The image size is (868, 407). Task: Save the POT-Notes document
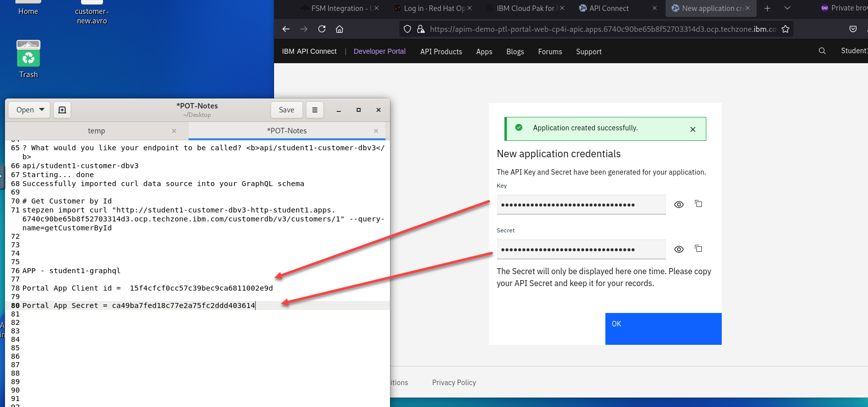[287, 110]
